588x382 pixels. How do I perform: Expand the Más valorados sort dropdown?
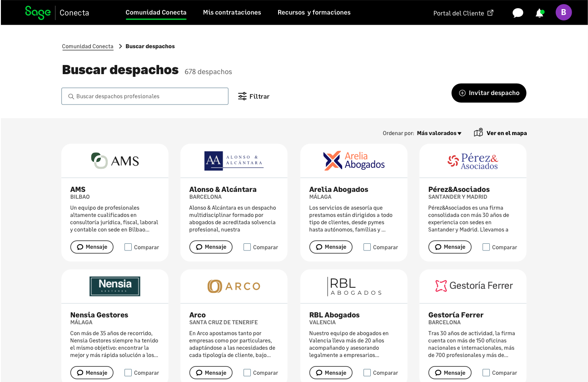point(439,133)
